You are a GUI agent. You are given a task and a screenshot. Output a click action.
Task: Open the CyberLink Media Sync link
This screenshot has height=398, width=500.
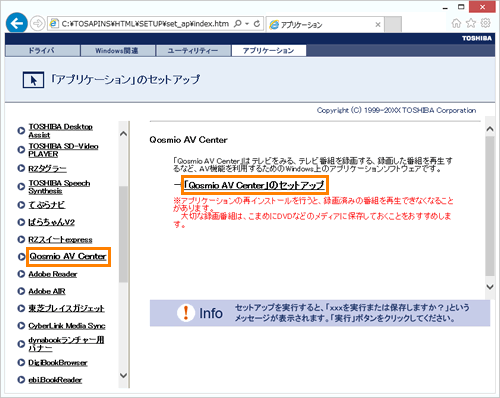pyautogui.click(x=67, y=326)
